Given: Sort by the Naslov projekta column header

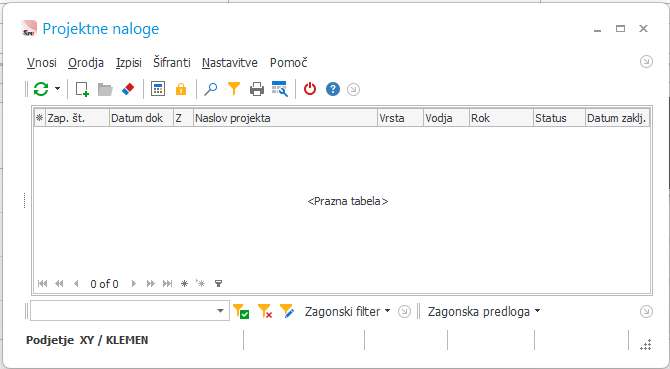Looking at the screenshot, I should coord(285,118).
